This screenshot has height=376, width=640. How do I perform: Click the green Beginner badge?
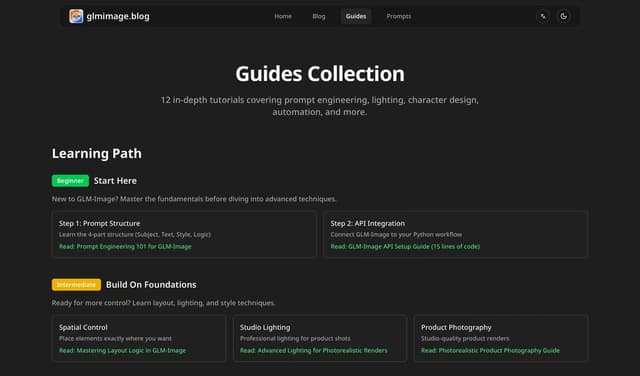coord(70,181)
